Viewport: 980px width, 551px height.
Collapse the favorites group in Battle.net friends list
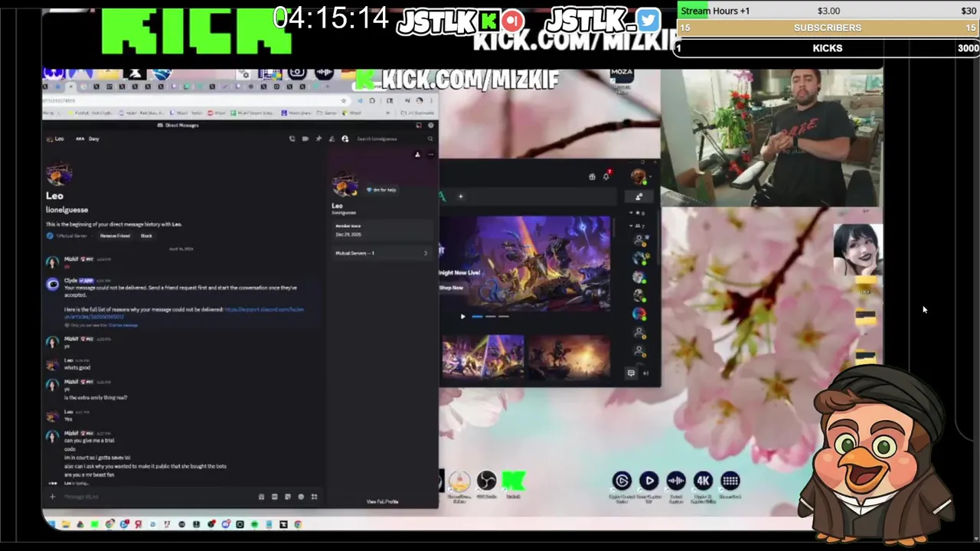coord(637,213)
